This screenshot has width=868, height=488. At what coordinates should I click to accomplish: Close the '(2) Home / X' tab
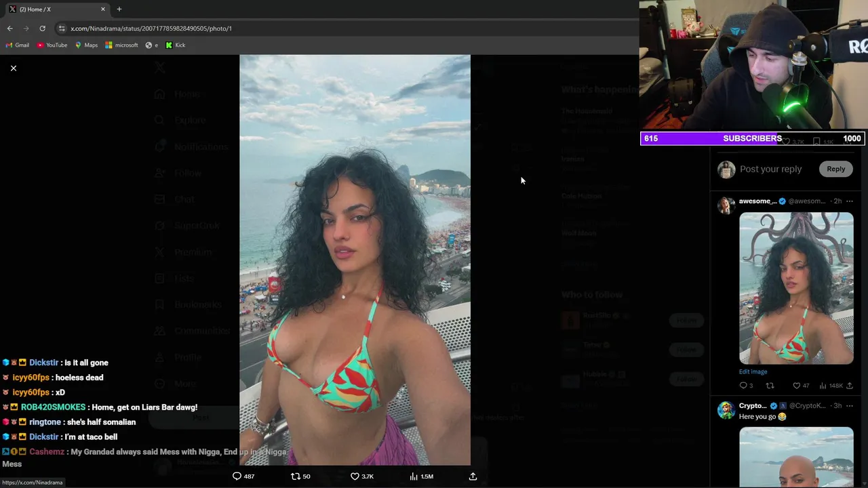click(103, 9)
